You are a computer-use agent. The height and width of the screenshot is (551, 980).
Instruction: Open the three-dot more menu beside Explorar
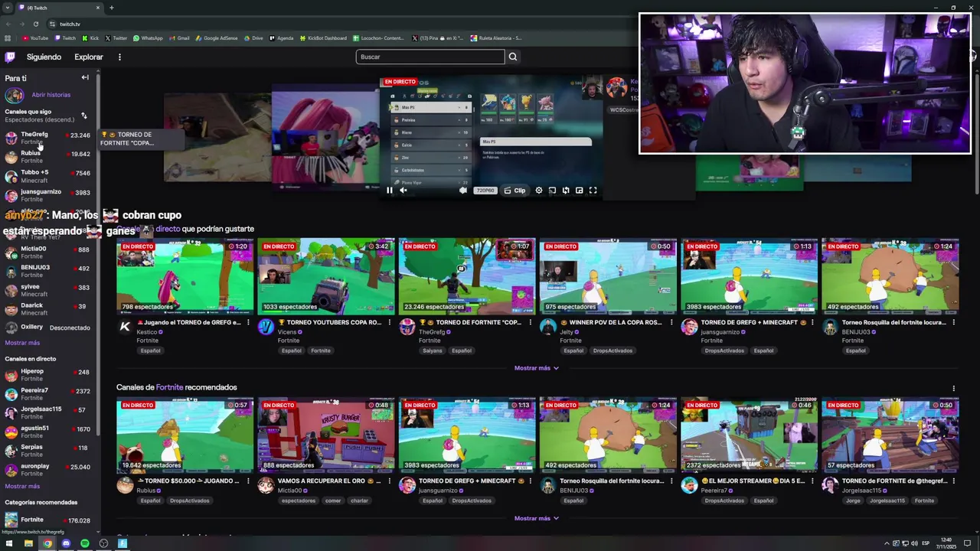coord(119,57)
